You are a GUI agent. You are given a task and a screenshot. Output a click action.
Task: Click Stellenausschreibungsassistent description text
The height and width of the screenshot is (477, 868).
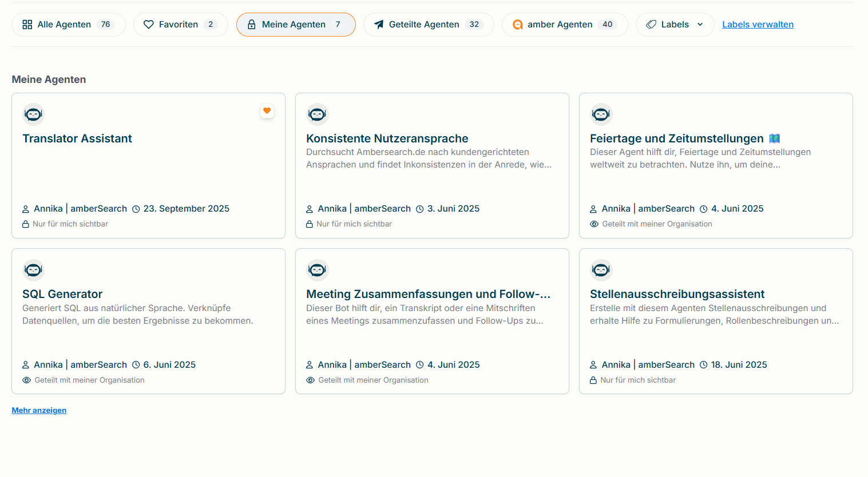tap(715, 315)
